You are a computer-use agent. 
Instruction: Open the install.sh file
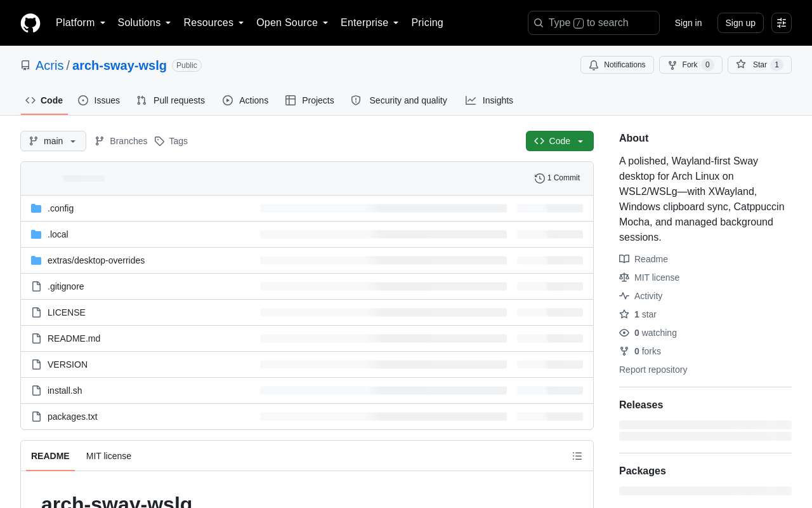click(x=65, y=391)
